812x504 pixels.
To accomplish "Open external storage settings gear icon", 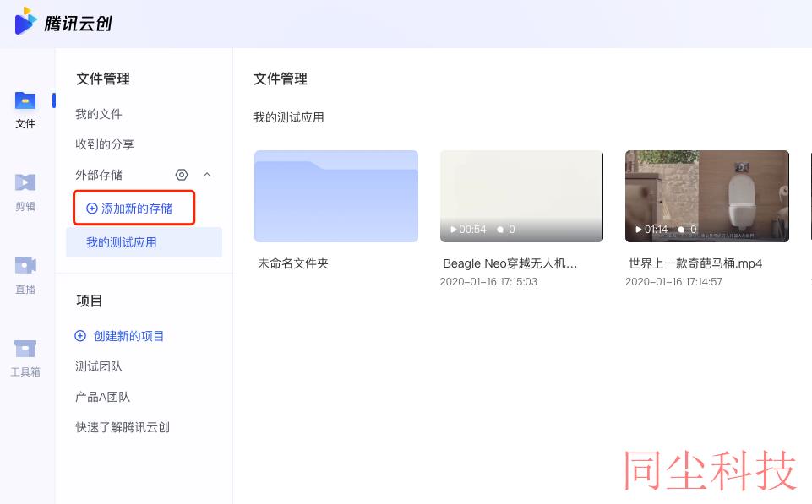I will click(182, 175).
